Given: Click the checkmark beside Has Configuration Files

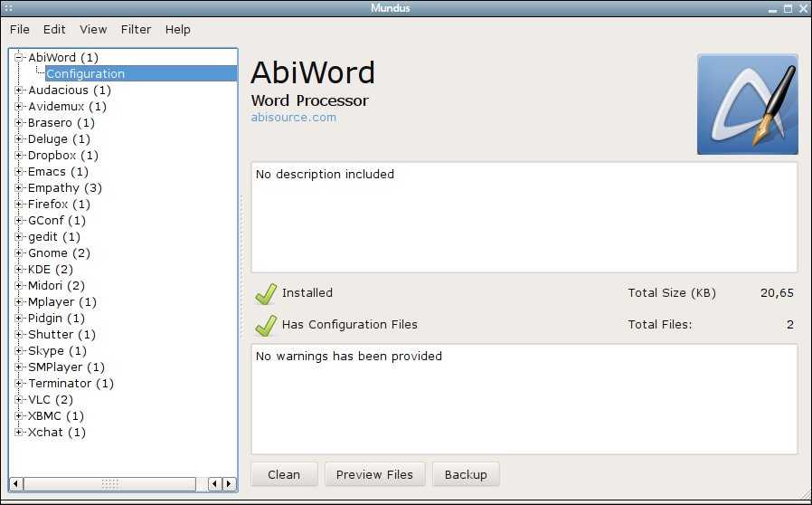Looking at the screenshot, I should point(266,325).
